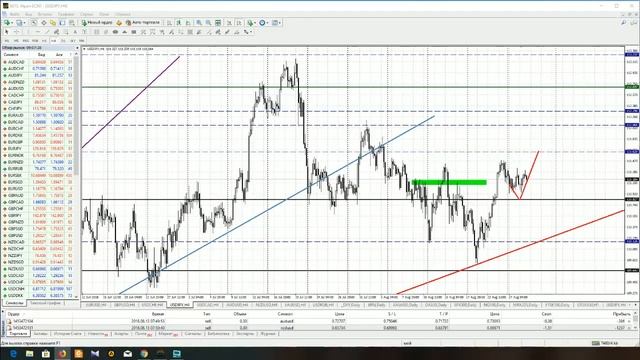
Task: Open the Файл menu
Action: tap(15, 14)
